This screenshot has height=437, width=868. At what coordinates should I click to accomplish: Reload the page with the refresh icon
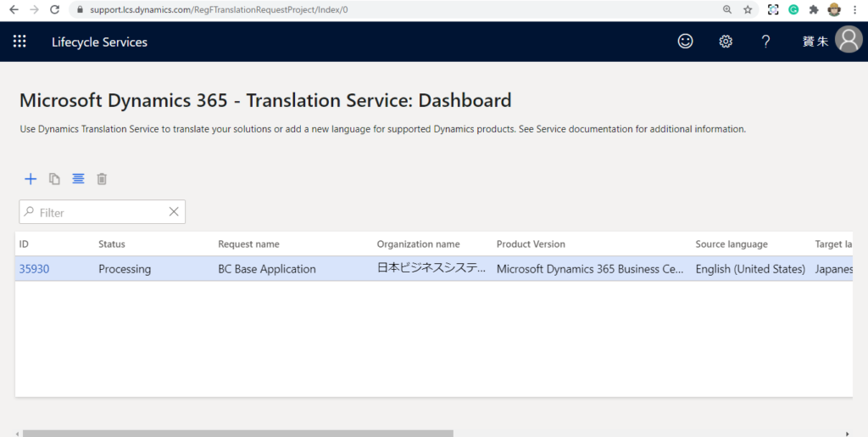[54, 9]
